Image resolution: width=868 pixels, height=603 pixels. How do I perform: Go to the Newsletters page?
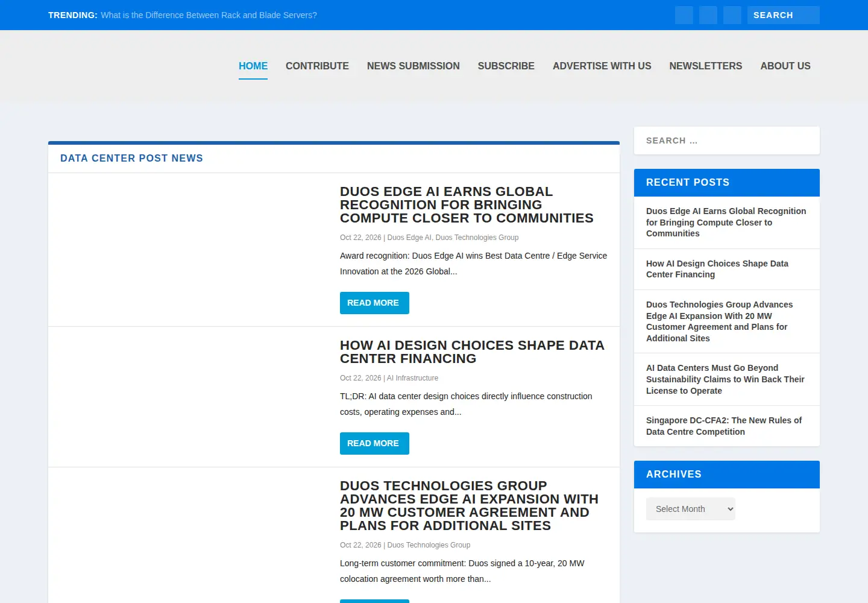point(706,66)
